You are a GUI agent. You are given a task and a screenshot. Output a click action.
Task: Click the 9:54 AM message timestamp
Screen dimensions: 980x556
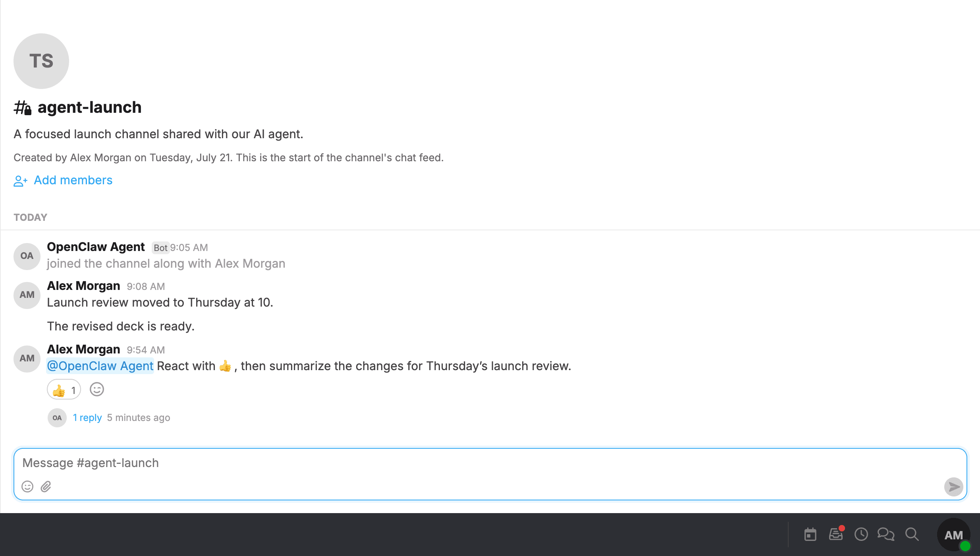click(146, 350)
